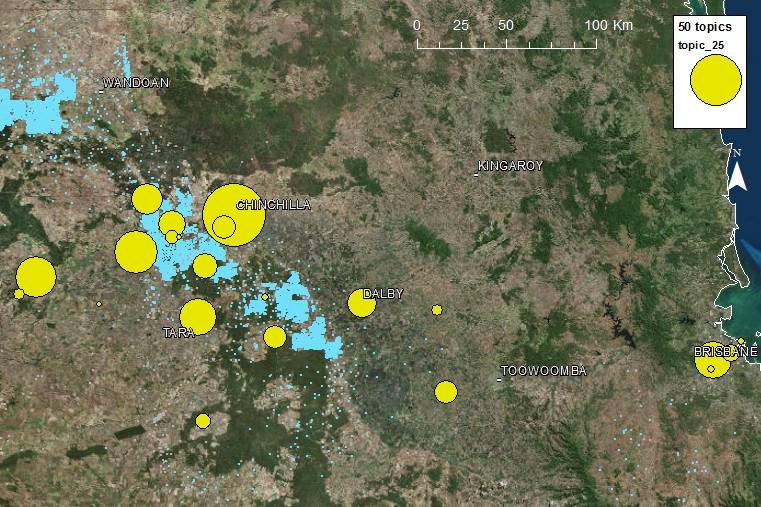Select the yellow circle beside the DALBY label
Viewport: 761px width, 507px height.
362,303
